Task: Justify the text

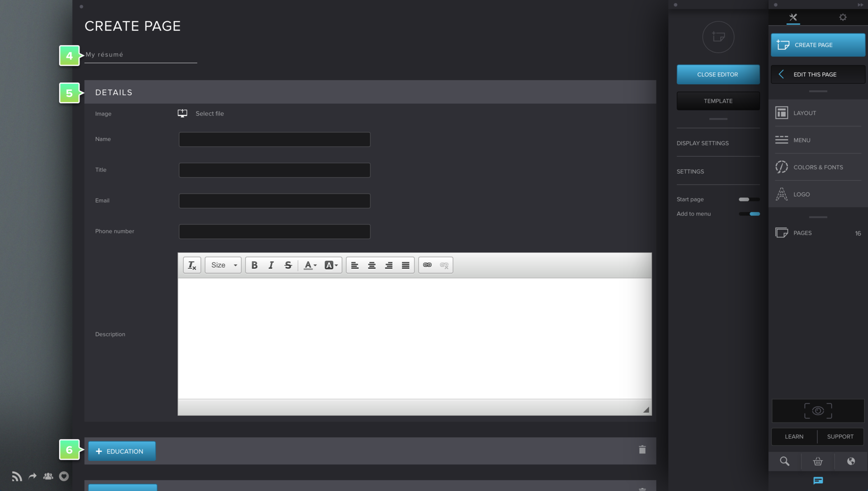Action: (x=406, y=265)
